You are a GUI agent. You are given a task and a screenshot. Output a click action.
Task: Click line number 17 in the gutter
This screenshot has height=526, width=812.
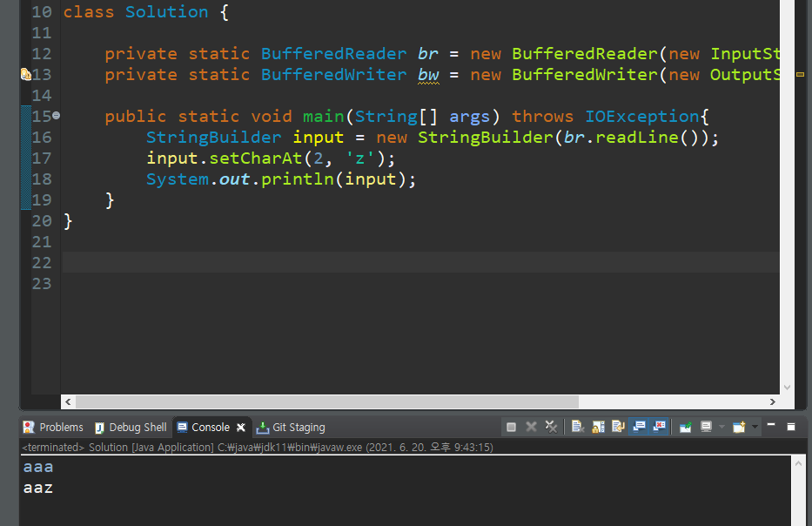click(42, 158)
